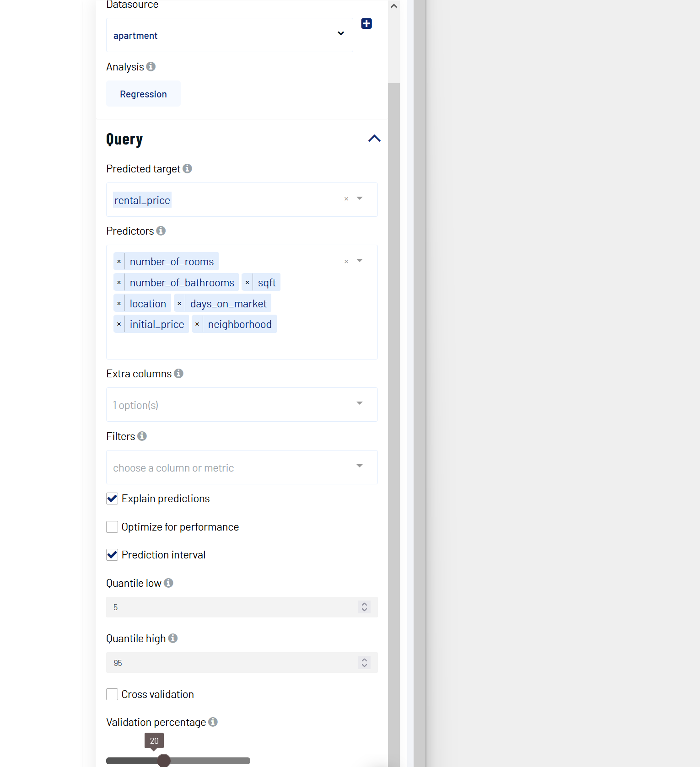
Task: Open the Quantile low info icon
Action: point(168,583)
